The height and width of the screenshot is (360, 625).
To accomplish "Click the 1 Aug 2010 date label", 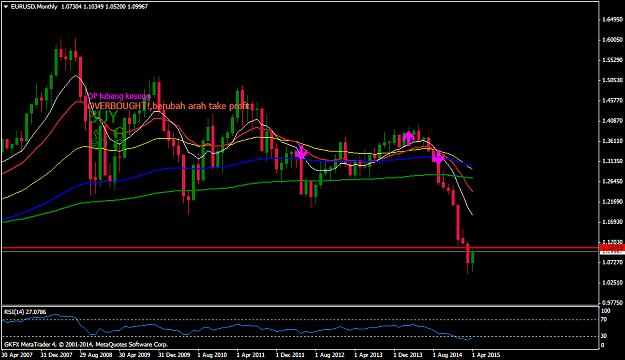I will pos(212,355).
